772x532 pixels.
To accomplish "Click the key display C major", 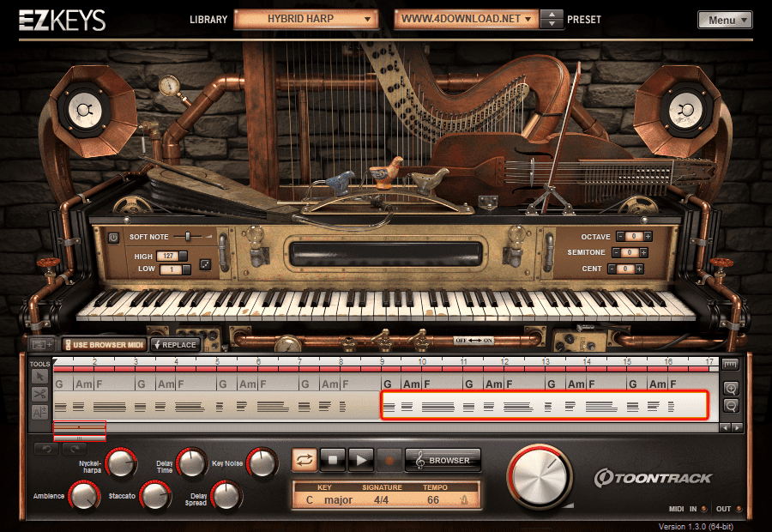I will point(329,500).
